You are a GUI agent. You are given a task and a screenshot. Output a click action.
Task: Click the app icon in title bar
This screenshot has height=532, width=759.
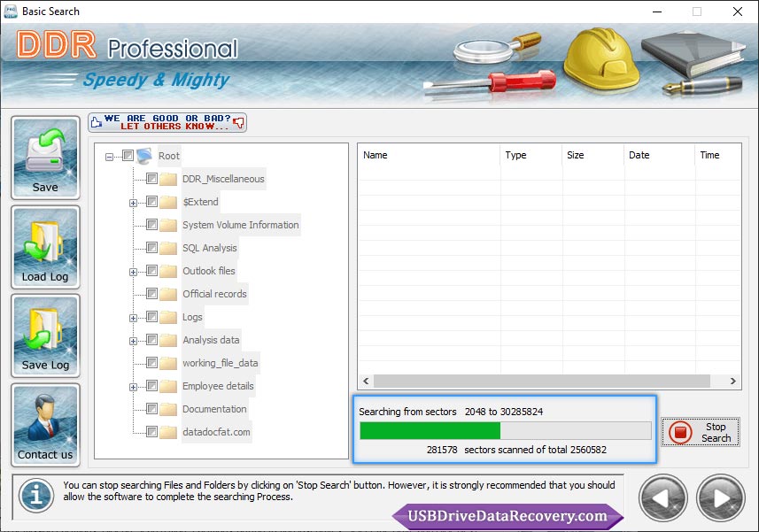(10, 12)
